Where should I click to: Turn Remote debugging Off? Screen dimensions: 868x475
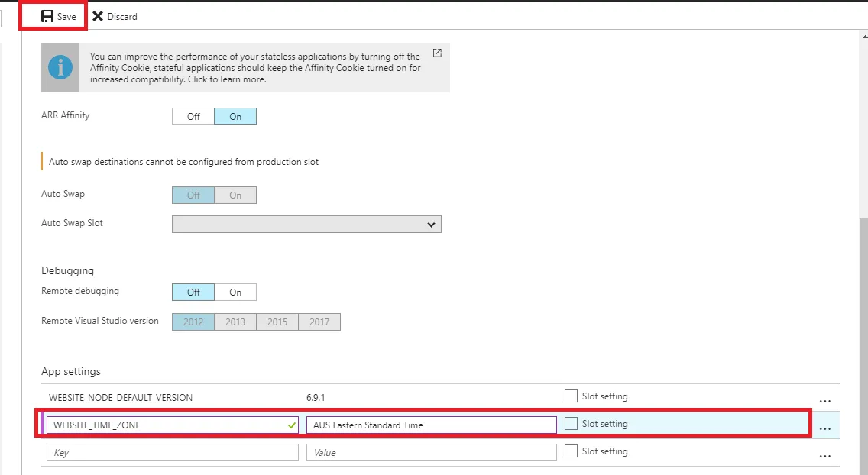(193, 292)
